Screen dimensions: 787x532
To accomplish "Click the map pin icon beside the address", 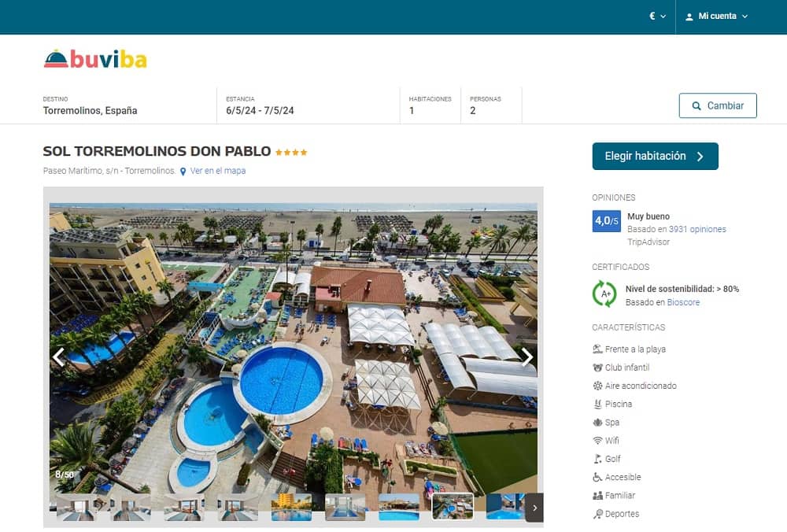I will (183, 172).
